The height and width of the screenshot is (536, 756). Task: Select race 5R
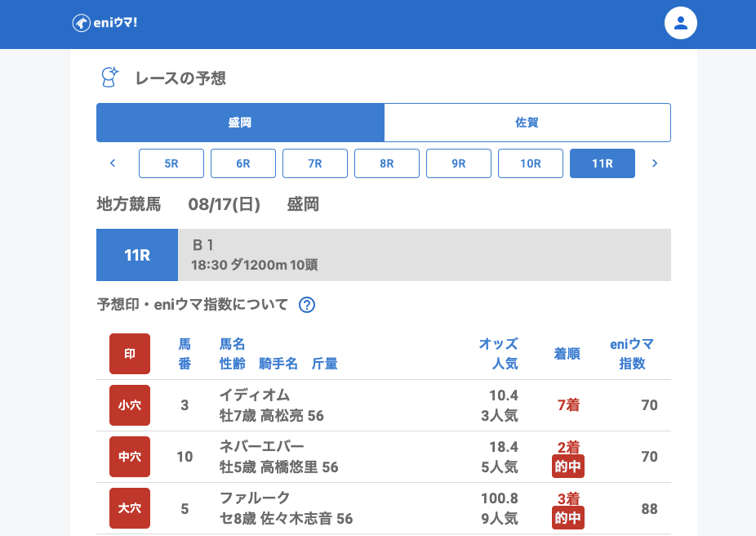[171, 163]
